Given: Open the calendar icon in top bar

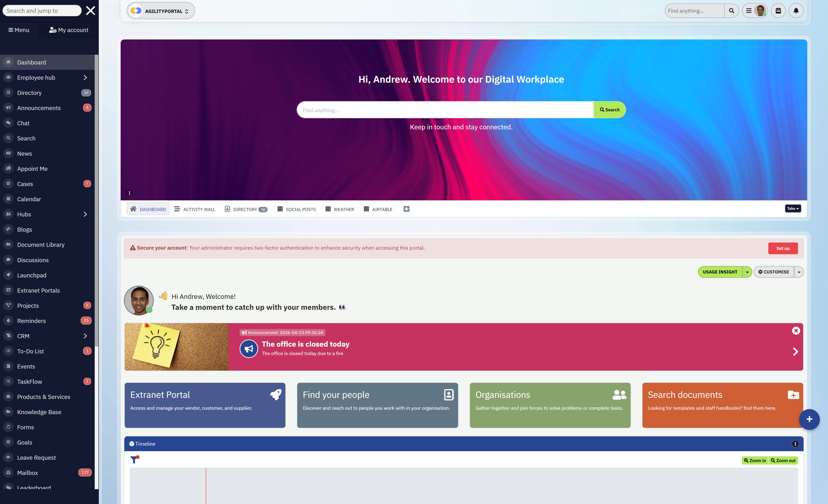Looking at the screenshot, I should pyautogui.click(x=778, y=11).
